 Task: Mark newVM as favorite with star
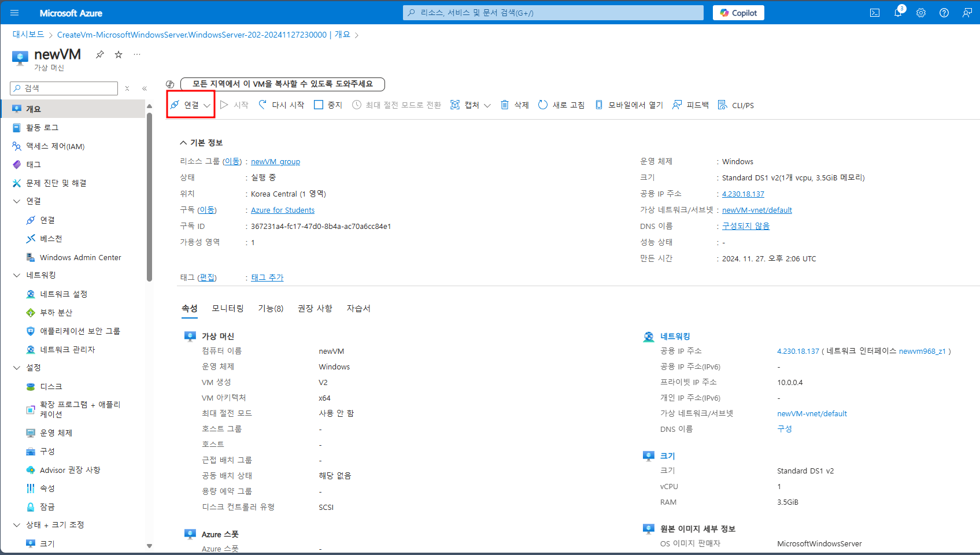click(119, 54)
